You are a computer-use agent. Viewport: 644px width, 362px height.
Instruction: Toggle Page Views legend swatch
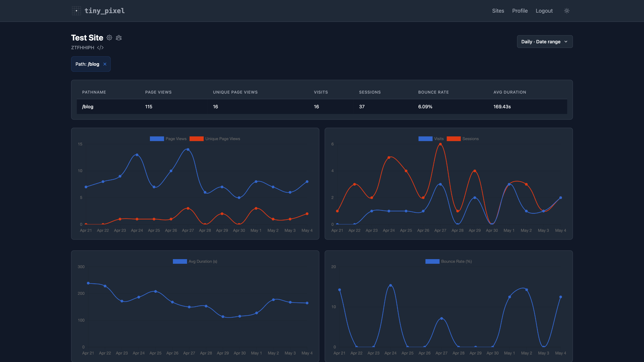157,139
